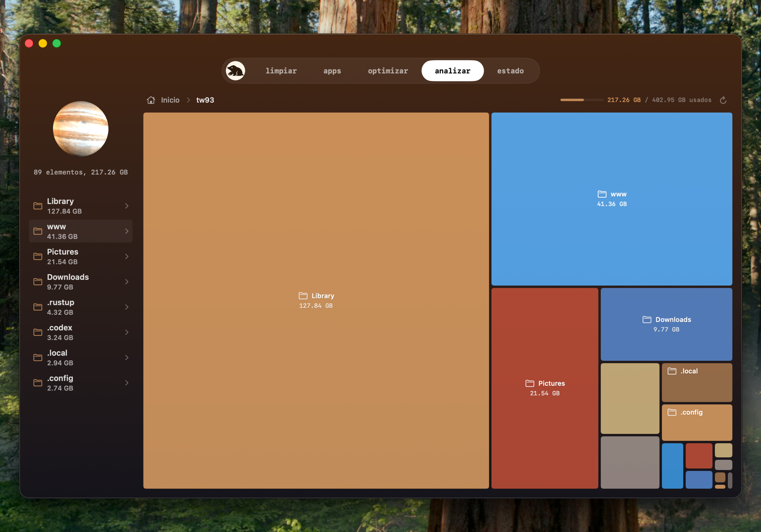This screenshot has height=532, width=761.
Task: Navigate to Inicio in breadcrumb
Action: [x=170, y=100]
